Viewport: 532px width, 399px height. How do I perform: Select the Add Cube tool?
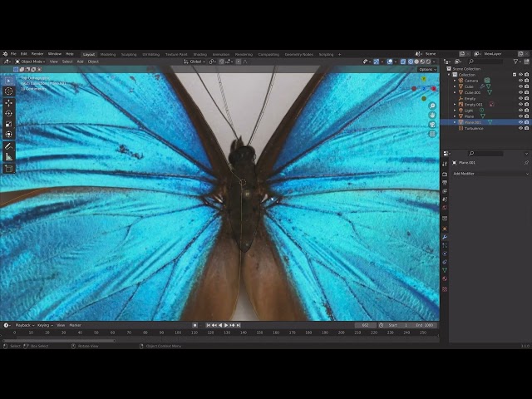tap(9, 168)
